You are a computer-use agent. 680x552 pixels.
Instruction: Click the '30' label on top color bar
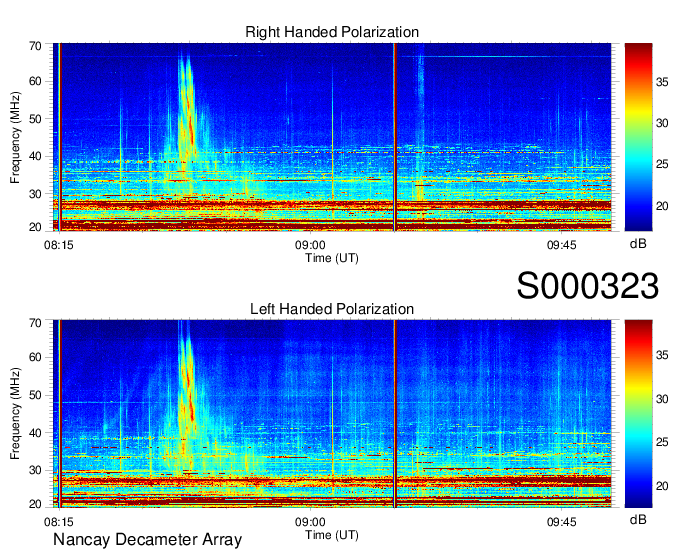tap(662, 124)
